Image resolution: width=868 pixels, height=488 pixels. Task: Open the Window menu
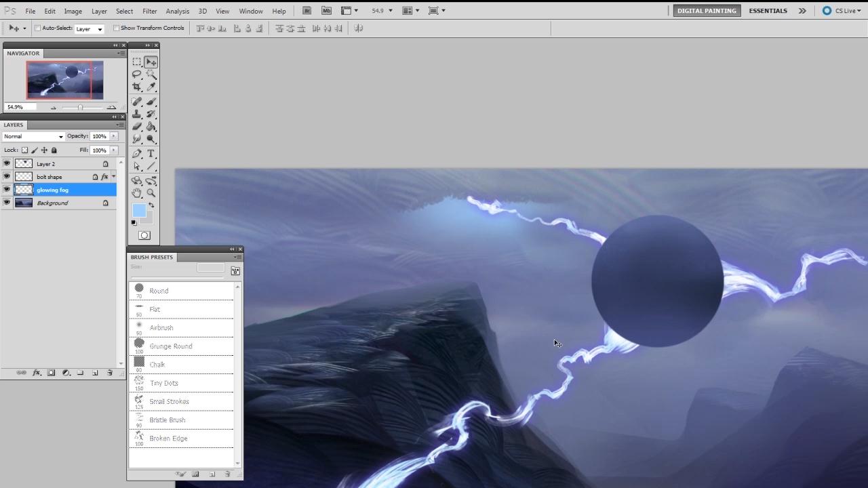pyautogui.click(x=251, y=12)
